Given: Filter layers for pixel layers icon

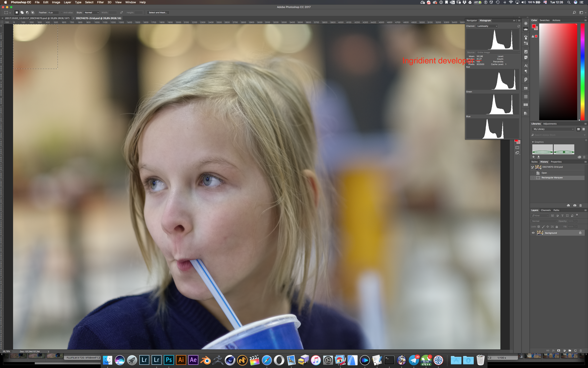Looking at the screenshot, I should [x=552, y=216].
